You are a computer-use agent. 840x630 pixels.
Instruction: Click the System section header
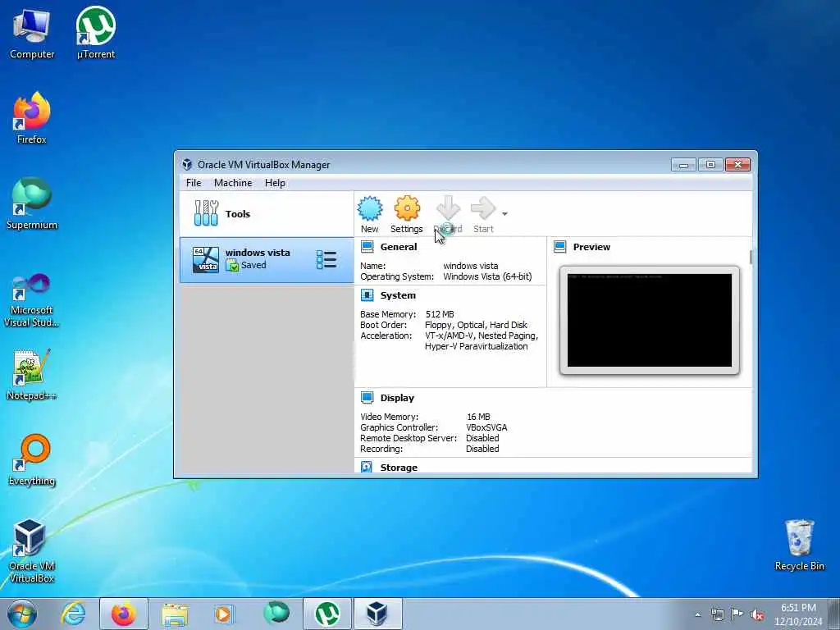pyautogui.click(x=398, y=295)
